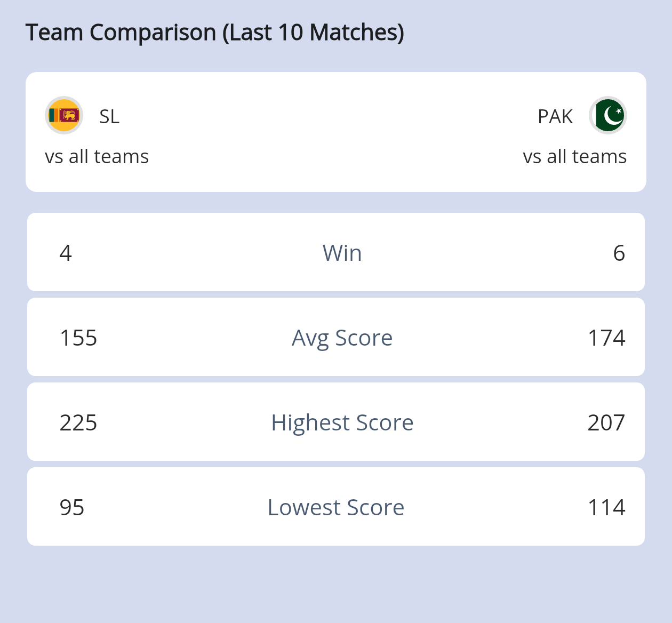Open "vs all teams" filter under SL
Viewport: 672px width, 623px height.
[97, 157]
